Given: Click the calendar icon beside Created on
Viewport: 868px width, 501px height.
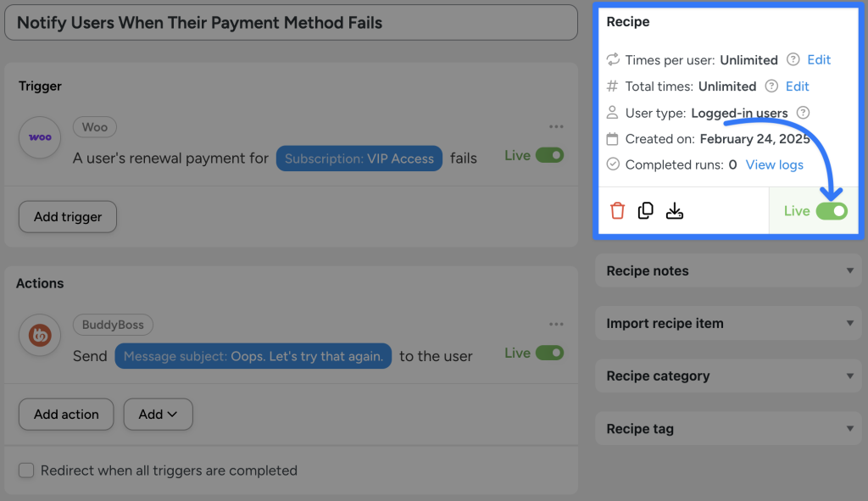Looking at the screenshot, I should 612,138.
